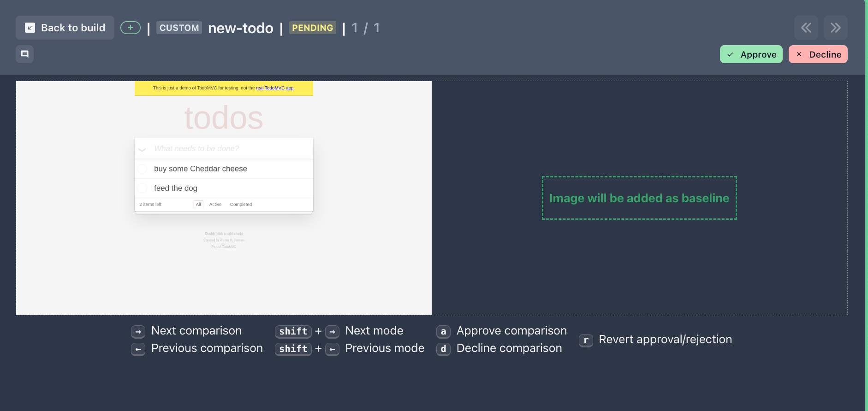Screen dimensions: 868x411
Task: Click the checkmark icon in Approve
Action: coord(730,54)
